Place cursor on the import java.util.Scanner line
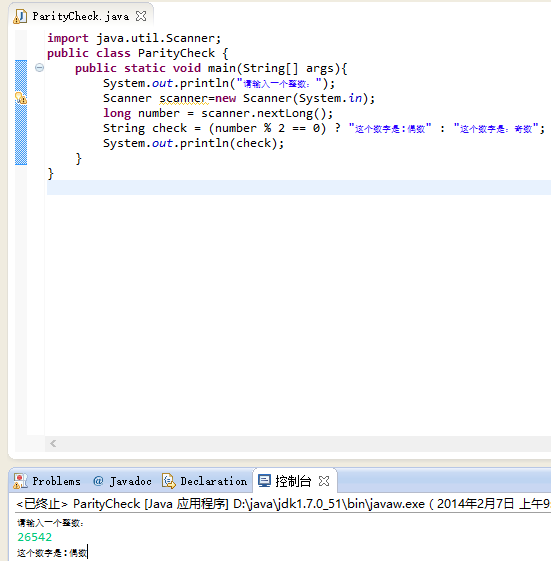 (x=134, y=38)
